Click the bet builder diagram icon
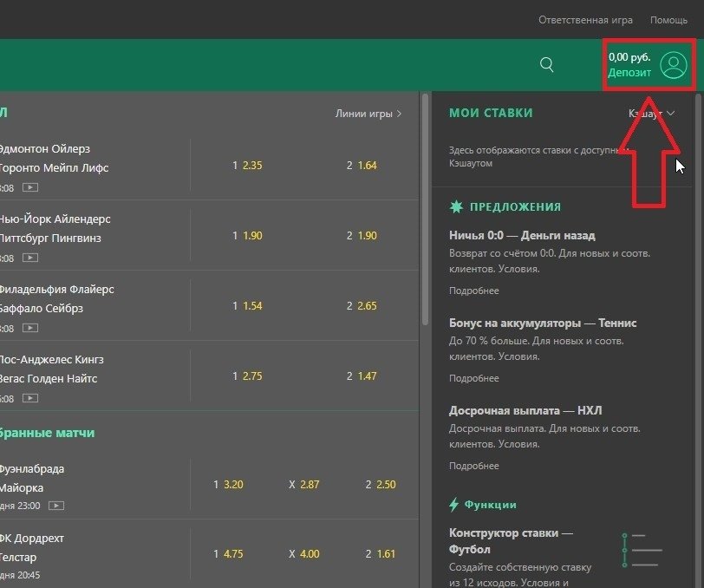 [642, 550]
